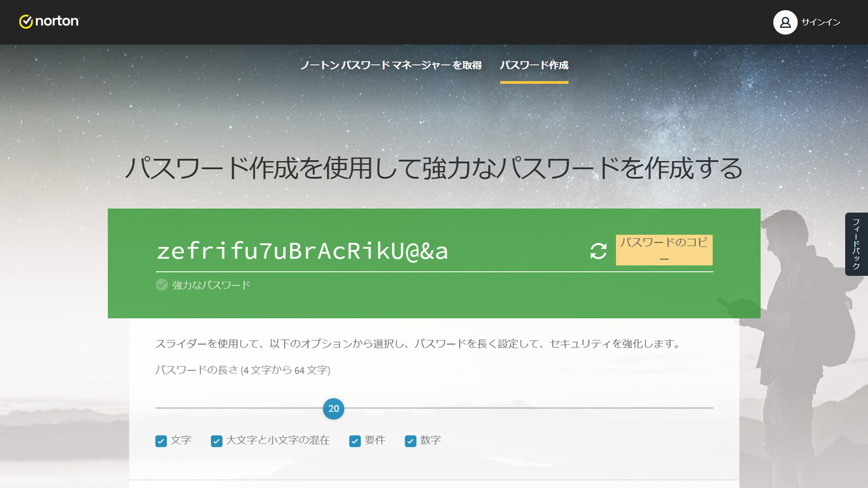Viewport: 868px width, 488px height.
Task: Click the password length slider handle showing 20
Action: 334,408
